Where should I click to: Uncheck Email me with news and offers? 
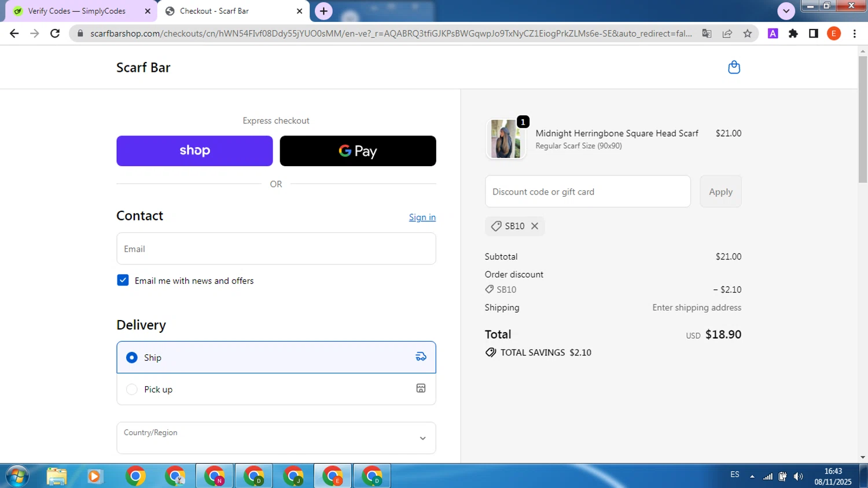[x=123, y=280]
